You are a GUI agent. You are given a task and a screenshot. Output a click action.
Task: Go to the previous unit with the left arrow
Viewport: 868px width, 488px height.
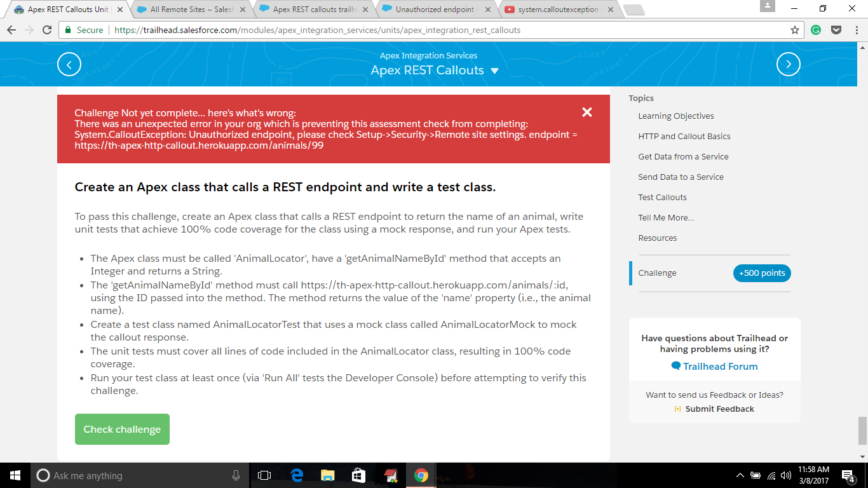[x=69, y=64]
